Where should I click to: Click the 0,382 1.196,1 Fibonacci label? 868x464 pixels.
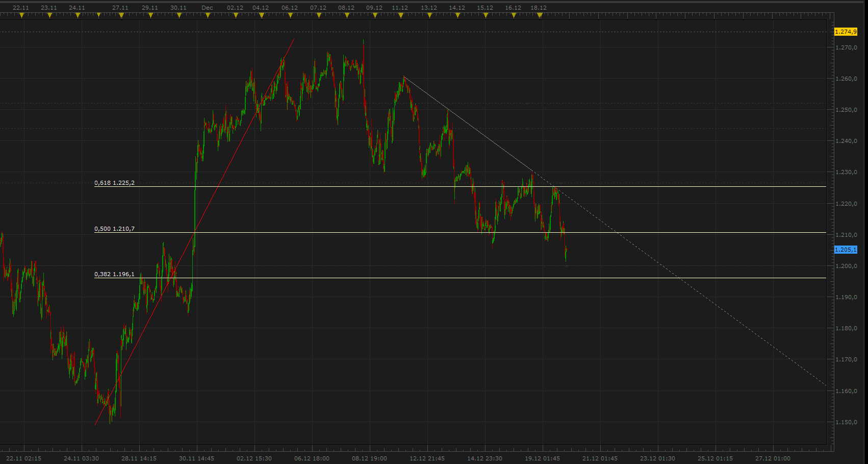tap(114, 274)
